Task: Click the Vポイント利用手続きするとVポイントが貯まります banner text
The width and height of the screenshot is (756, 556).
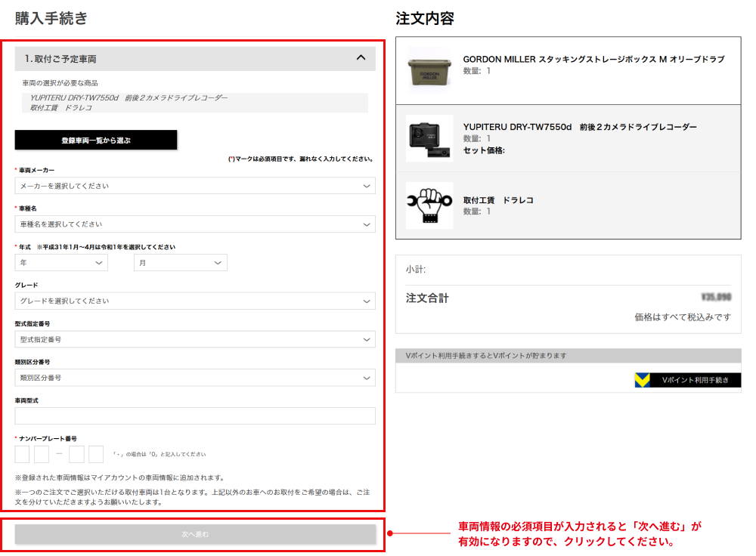Action: [485, 356]
